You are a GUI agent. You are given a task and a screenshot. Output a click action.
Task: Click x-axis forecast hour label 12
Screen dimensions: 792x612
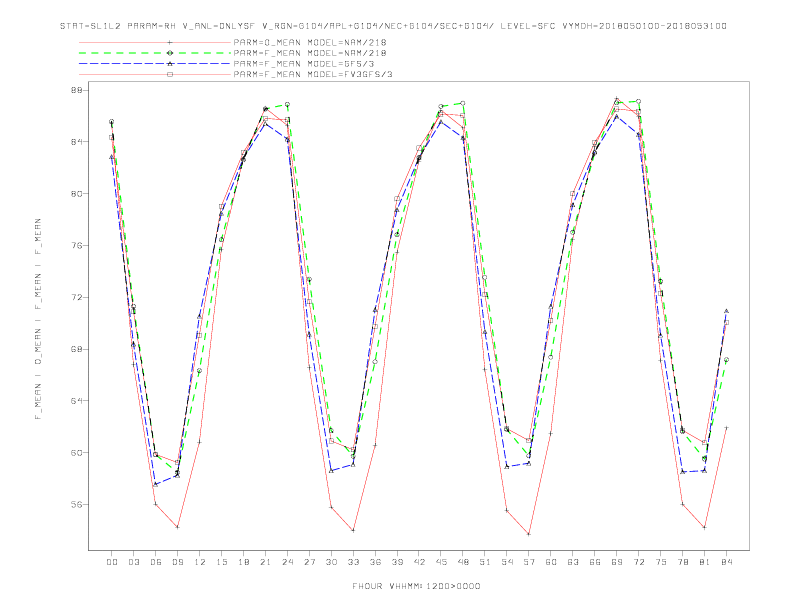(x=200, y=562)
